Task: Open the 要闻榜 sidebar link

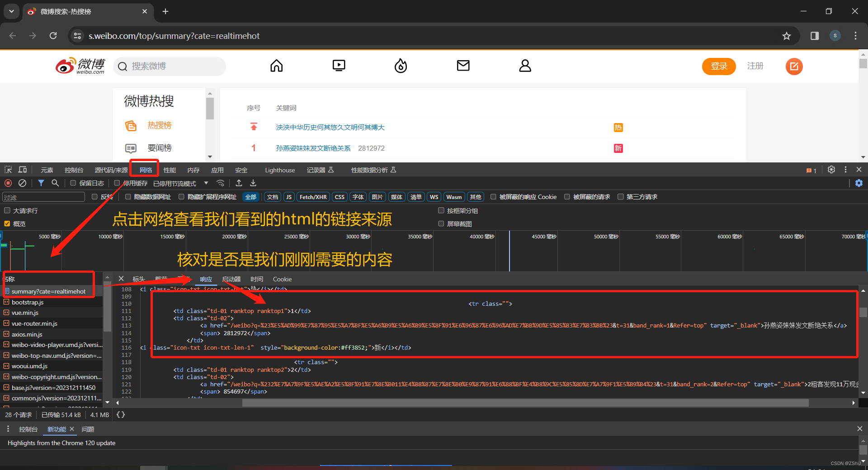Action: (x=160, y=148)
